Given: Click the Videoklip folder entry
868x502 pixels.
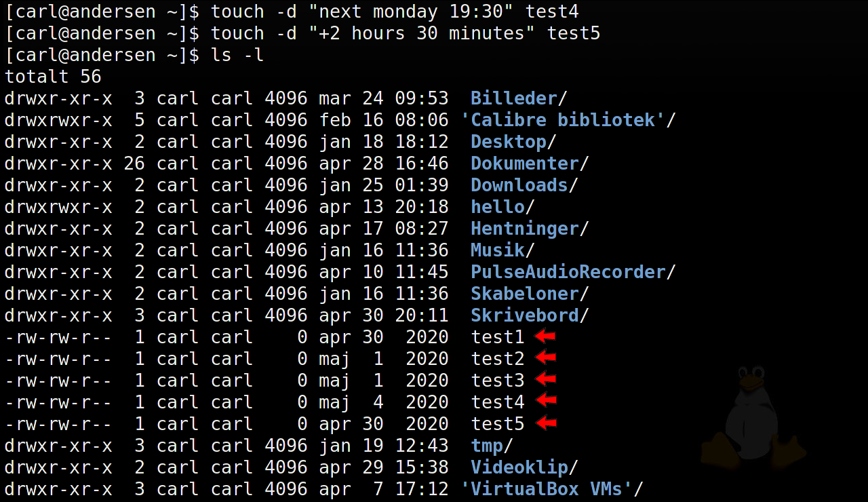Looking at the screenshot, I should (519, 467).
